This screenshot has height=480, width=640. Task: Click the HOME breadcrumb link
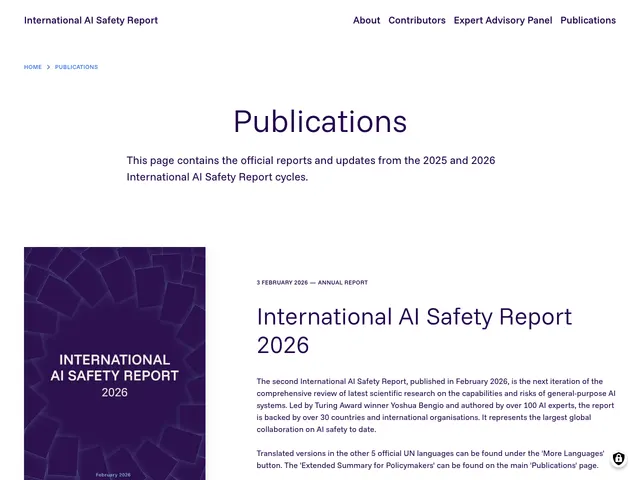[x=33, y=67]
